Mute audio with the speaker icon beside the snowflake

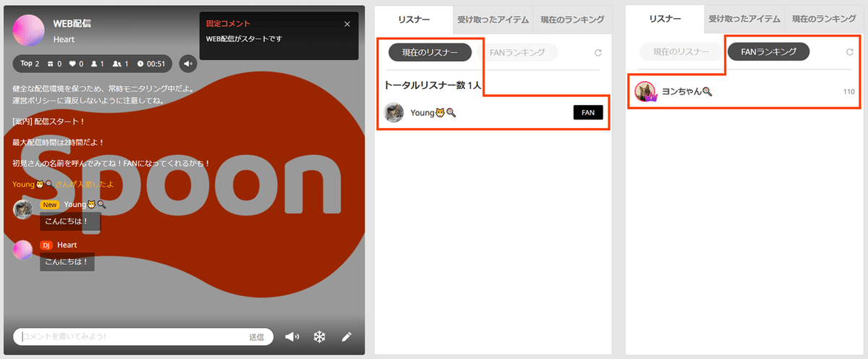pyautogui.click(x=292, y=337)
